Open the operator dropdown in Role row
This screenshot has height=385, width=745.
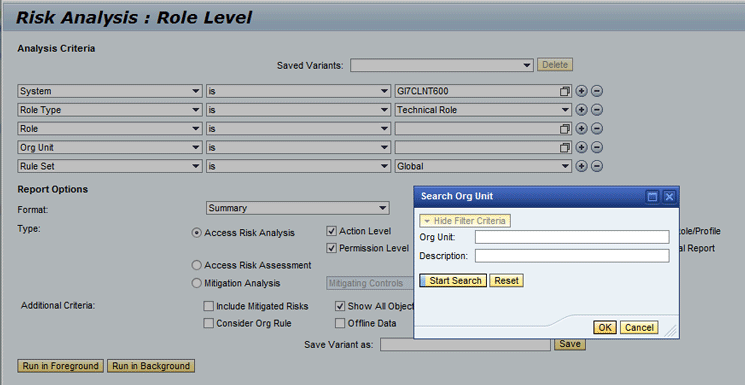[385, 128]
